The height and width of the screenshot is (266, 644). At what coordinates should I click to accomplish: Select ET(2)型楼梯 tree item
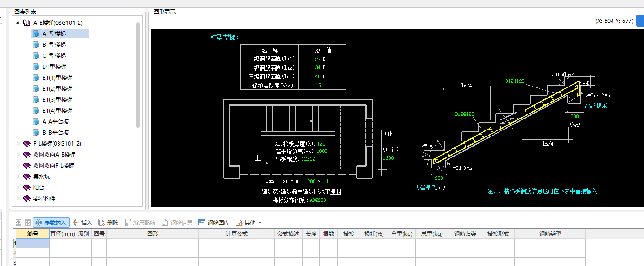tap(57, 88)
